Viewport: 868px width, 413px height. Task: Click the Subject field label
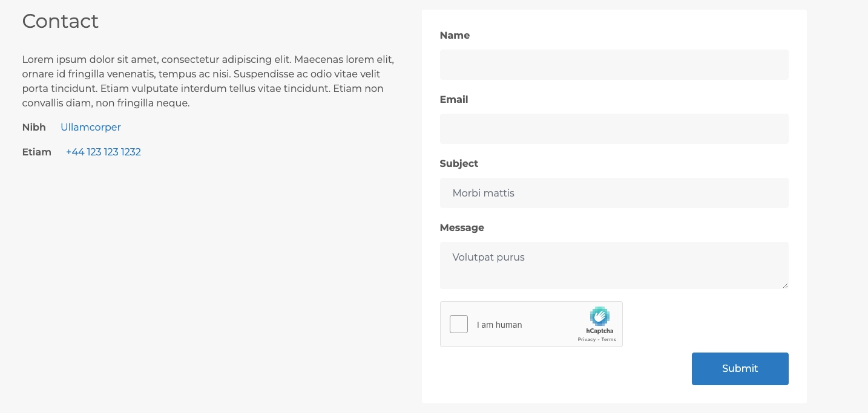[459, 163]
